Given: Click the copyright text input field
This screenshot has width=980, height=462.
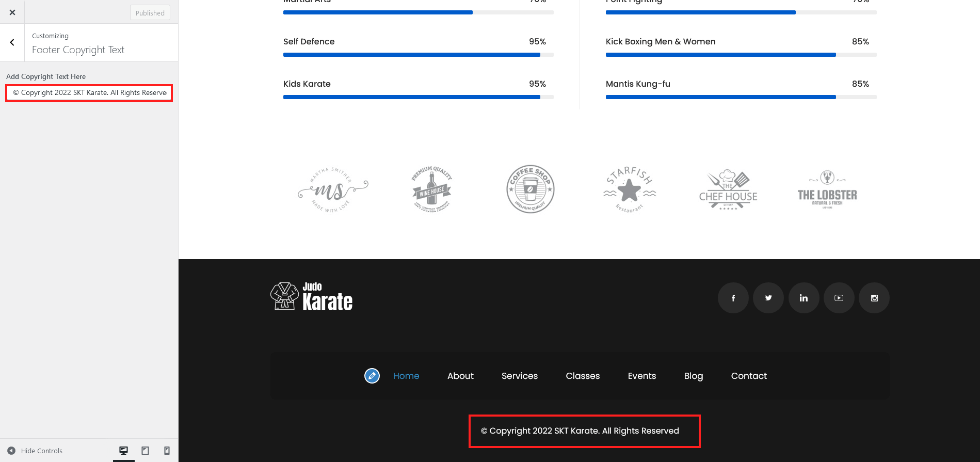Looking at the screenshot, I should [89, 93].
